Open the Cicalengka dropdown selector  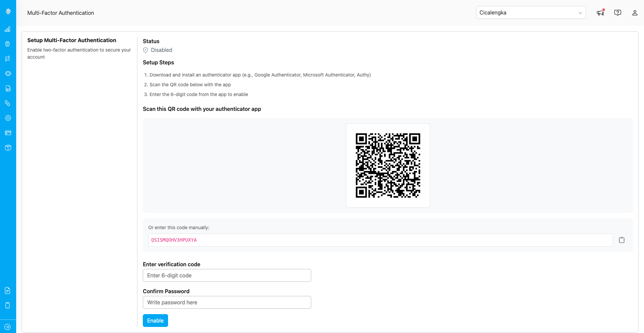coord(531,12)
